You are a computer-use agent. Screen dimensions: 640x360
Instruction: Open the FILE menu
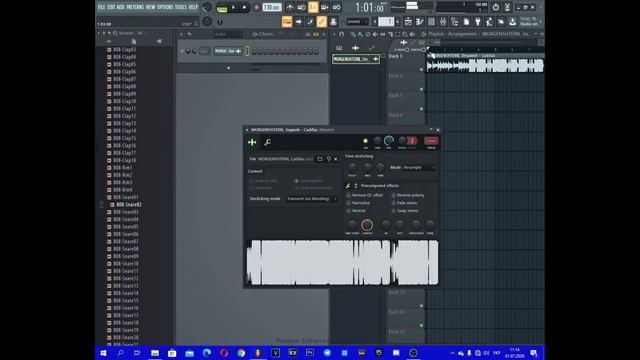[101, 7]
